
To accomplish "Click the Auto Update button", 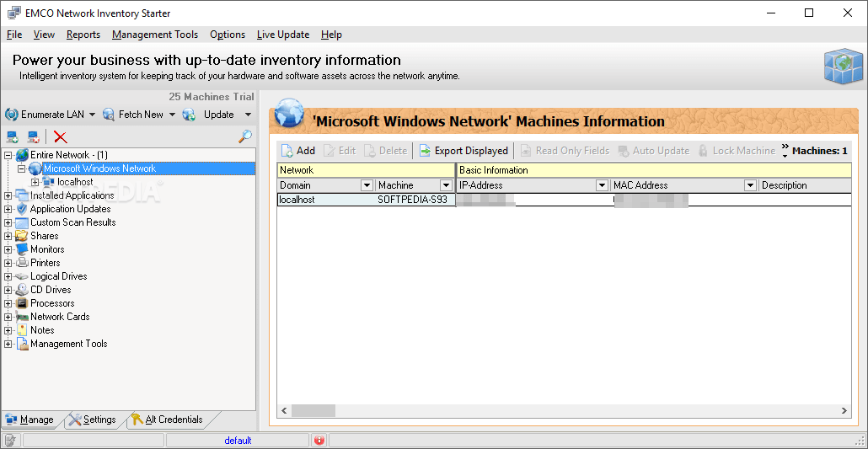I will 653,151.
